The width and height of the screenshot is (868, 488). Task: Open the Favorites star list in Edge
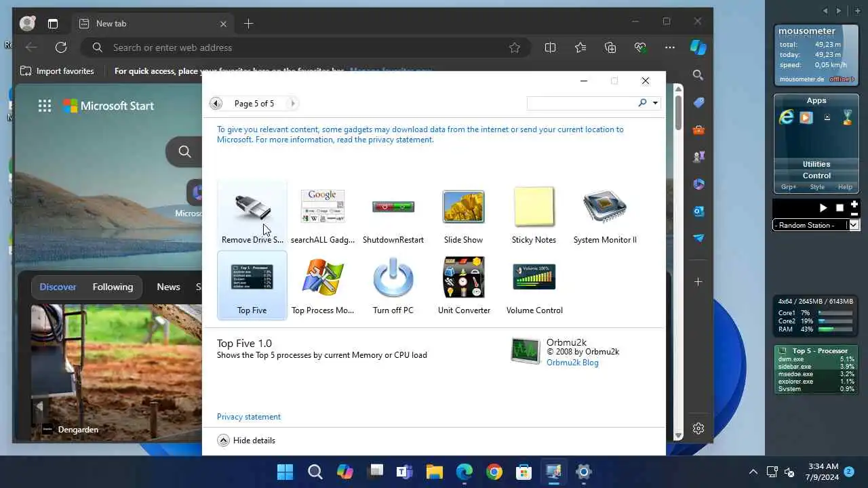[580, 47]
